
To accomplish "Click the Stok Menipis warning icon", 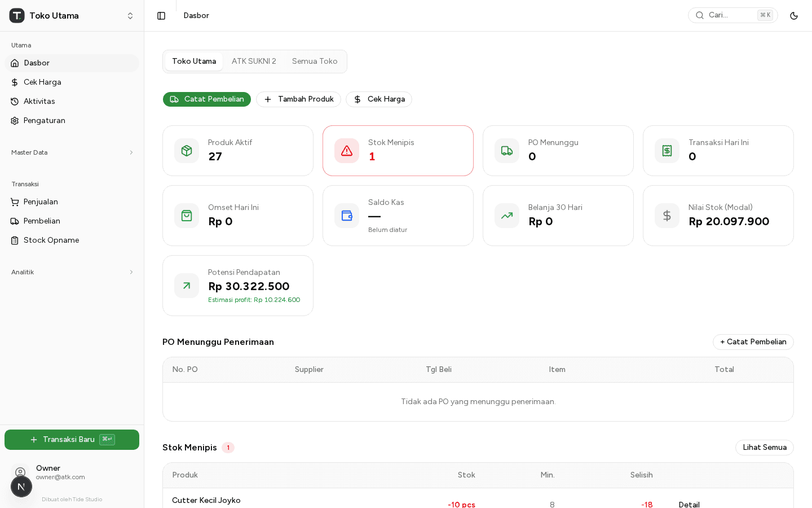I will [x=347, y=151].
